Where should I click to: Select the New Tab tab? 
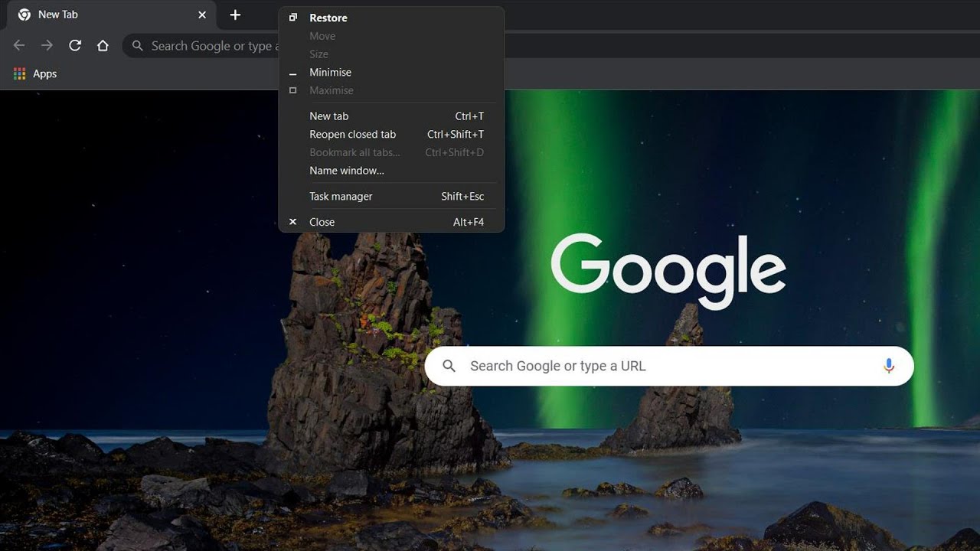[x=112, y=15]
